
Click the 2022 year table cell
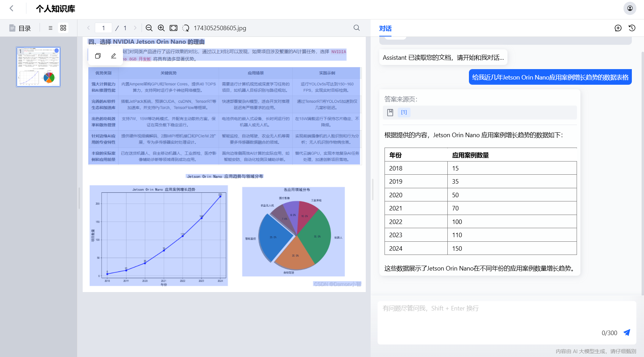click(416, 222)
